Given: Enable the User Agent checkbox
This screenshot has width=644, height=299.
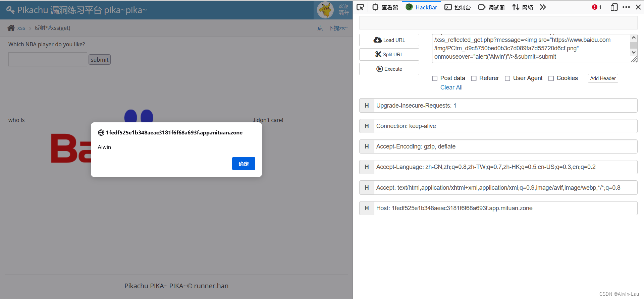Looking at the screenshot, I should [x=507, y=78].
